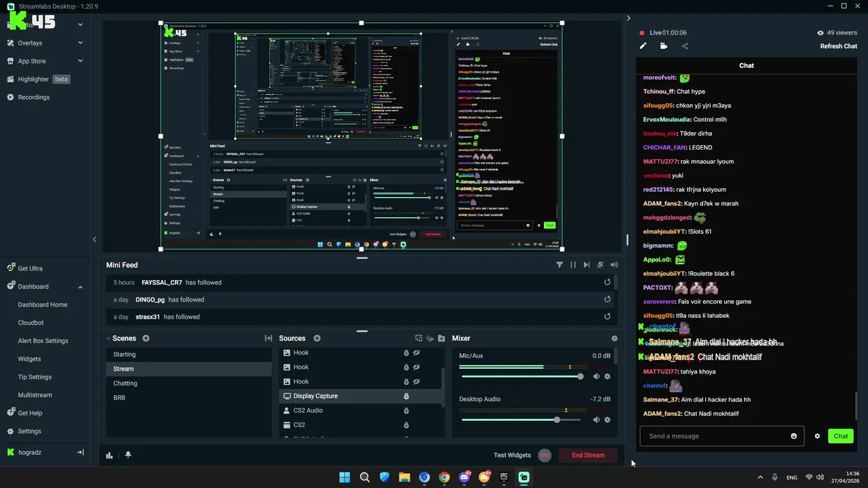
Task: Edit stream info pencil icon
Action: 643,46
